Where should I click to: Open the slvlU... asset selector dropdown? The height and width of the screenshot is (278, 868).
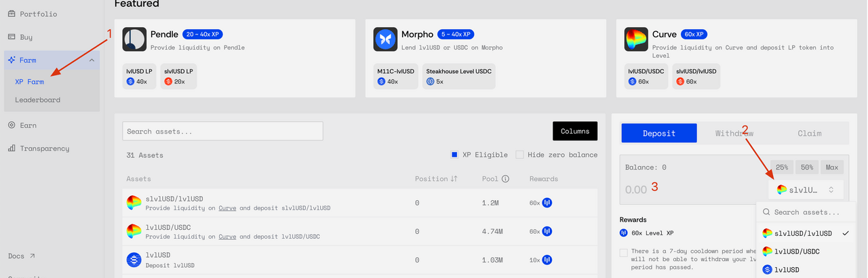(x=806, y=190)
